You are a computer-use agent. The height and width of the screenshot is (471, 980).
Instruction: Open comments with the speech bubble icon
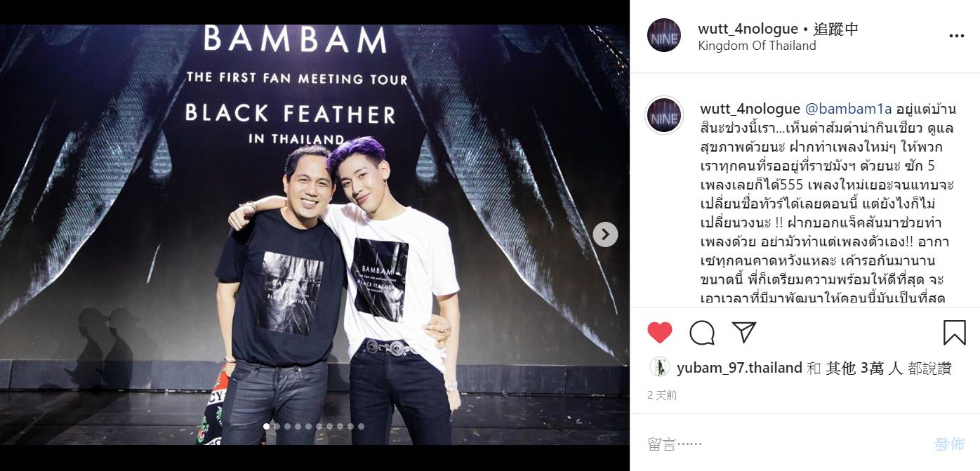click(701, 332)
